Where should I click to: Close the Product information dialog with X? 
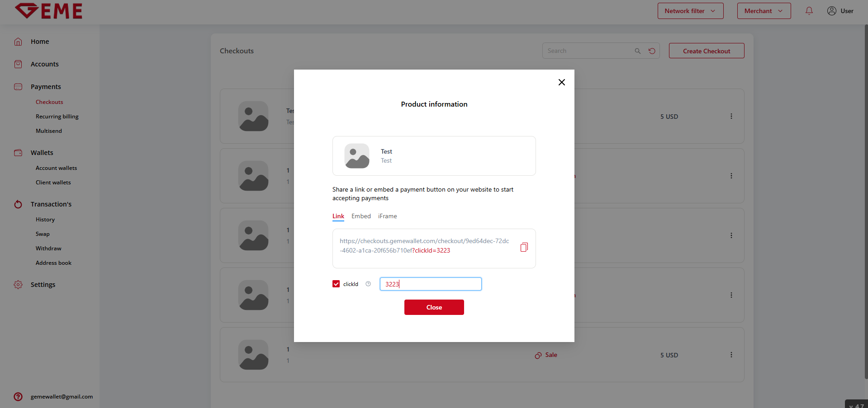tap(561, 82)
